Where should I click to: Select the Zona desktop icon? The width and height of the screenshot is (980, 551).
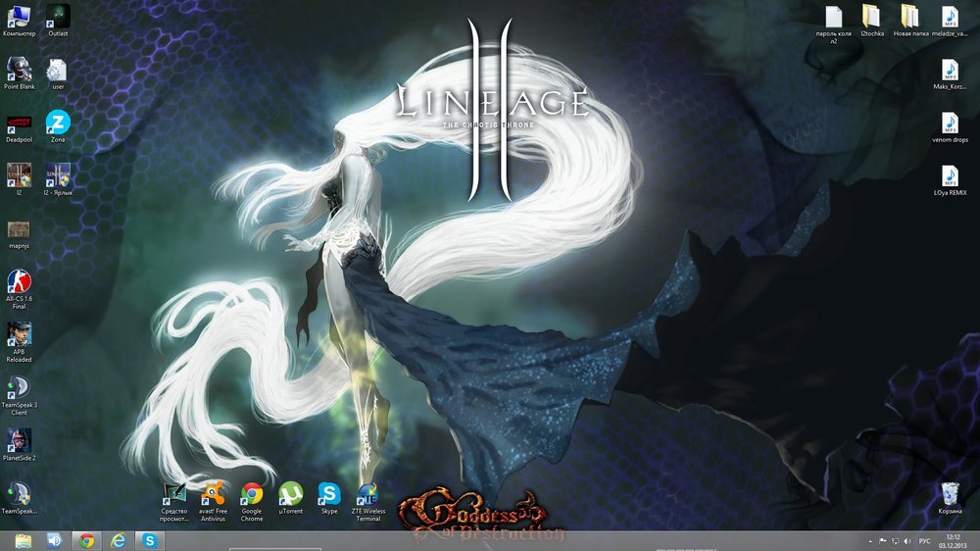tap(58, 123)
